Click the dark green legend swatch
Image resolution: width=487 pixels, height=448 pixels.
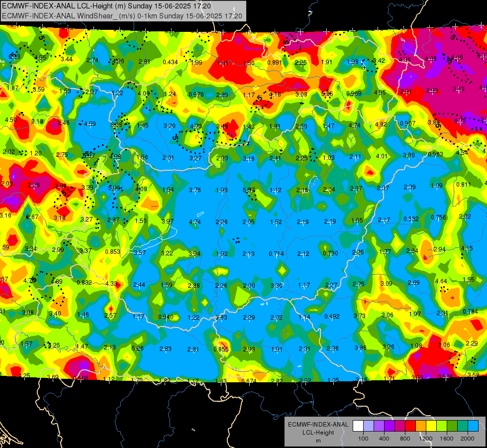click(452, 426)
